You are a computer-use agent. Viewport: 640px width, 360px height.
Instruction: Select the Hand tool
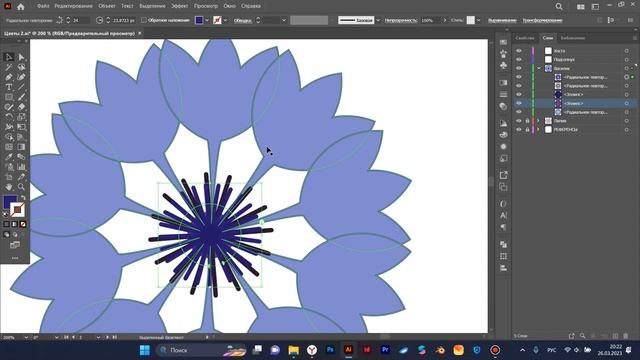pos(9,187)
